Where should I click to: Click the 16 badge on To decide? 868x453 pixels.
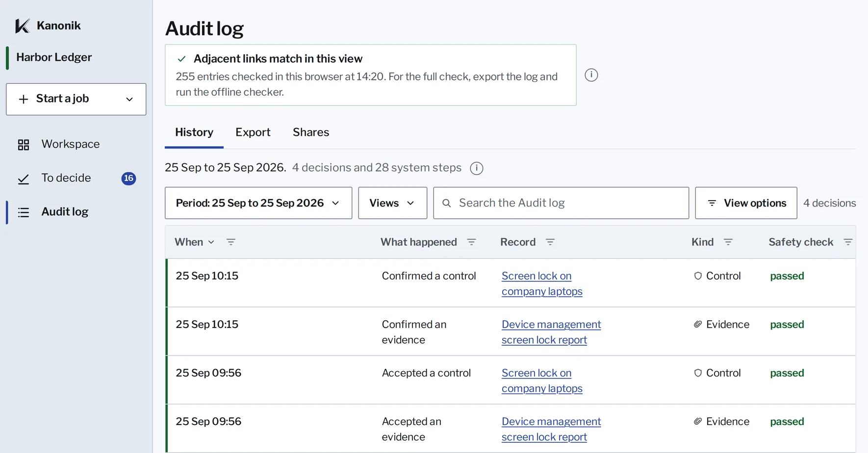click(128, 178)
